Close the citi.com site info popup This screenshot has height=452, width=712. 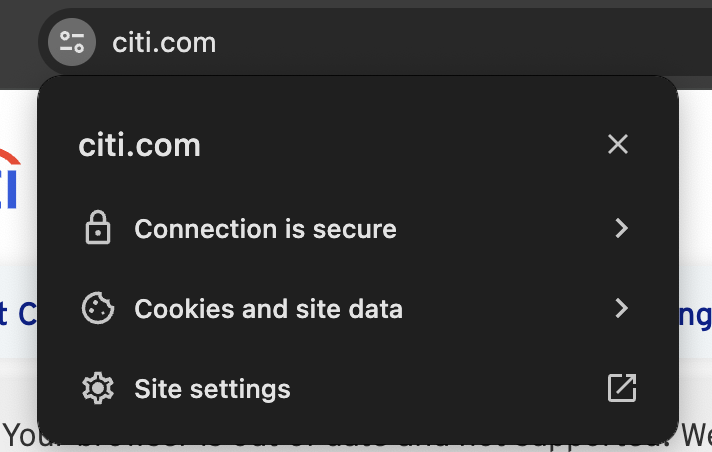click(x=618, y=145)
